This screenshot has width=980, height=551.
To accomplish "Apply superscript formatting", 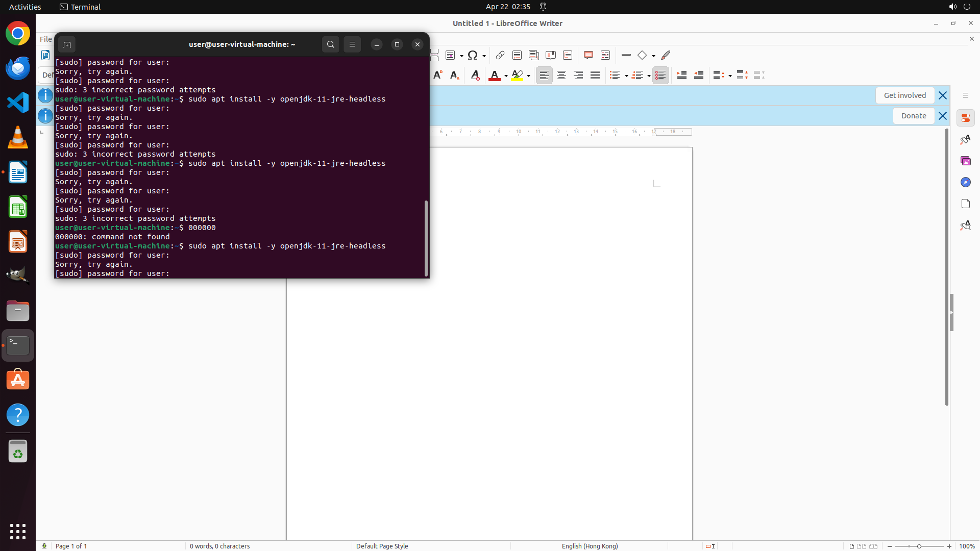I will [437, 75].
